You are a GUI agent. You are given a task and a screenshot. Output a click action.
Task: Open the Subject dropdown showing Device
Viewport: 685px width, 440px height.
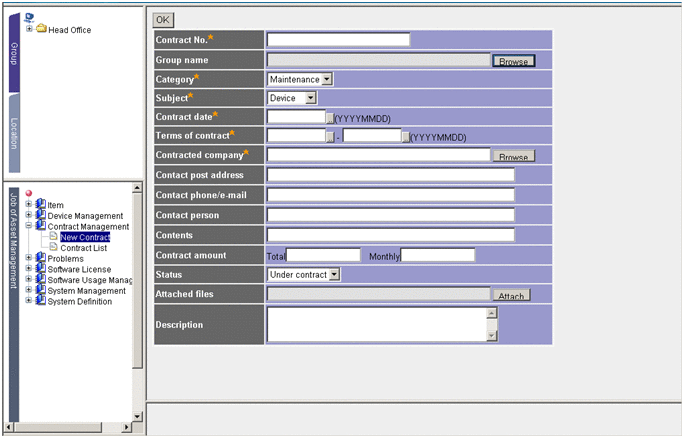(292, 98)
